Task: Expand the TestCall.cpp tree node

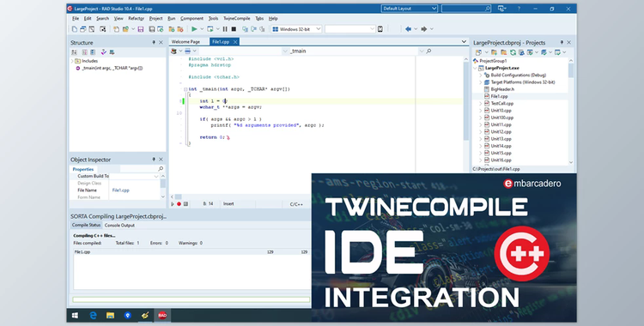Action: click(481, 104)
